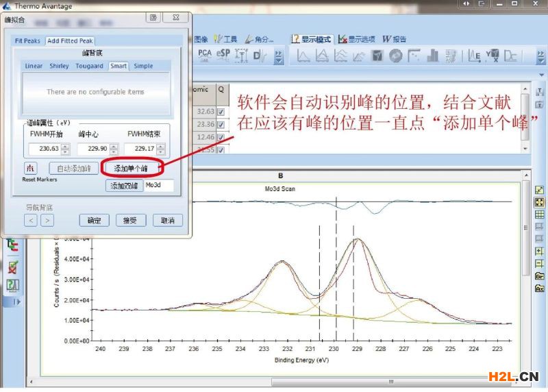The image size is (548, 392).
Task: Click the 峰中心 value input field
Action: [89, 149]
